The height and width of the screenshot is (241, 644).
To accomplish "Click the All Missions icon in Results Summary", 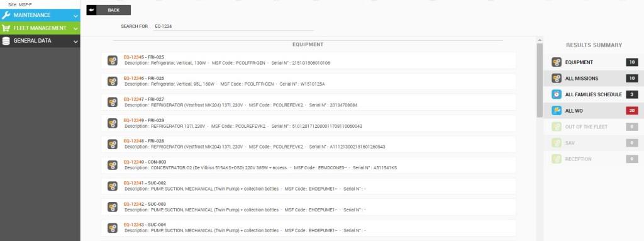I will (x=557, y=79).
